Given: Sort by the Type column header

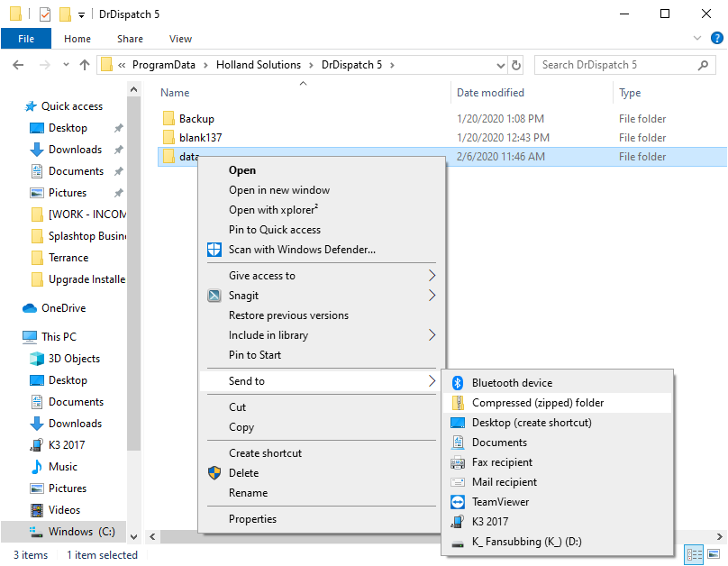Looking at the screenshot, I should click(670, 93).
